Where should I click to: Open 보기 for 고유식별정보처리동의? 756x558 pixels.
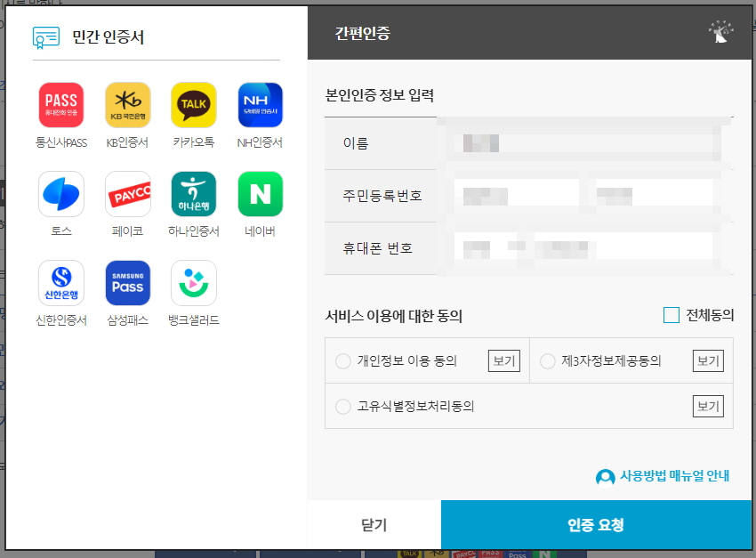pyautogui.click(x=708, y=406)
